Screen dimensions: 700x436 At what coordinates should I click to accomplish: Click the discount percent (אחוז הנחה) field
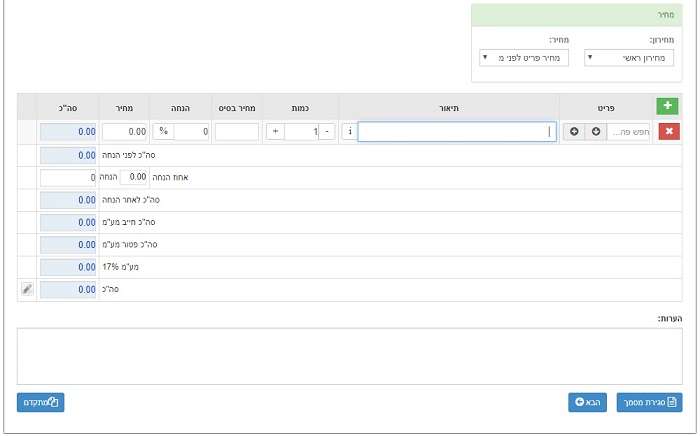(133, 177)
